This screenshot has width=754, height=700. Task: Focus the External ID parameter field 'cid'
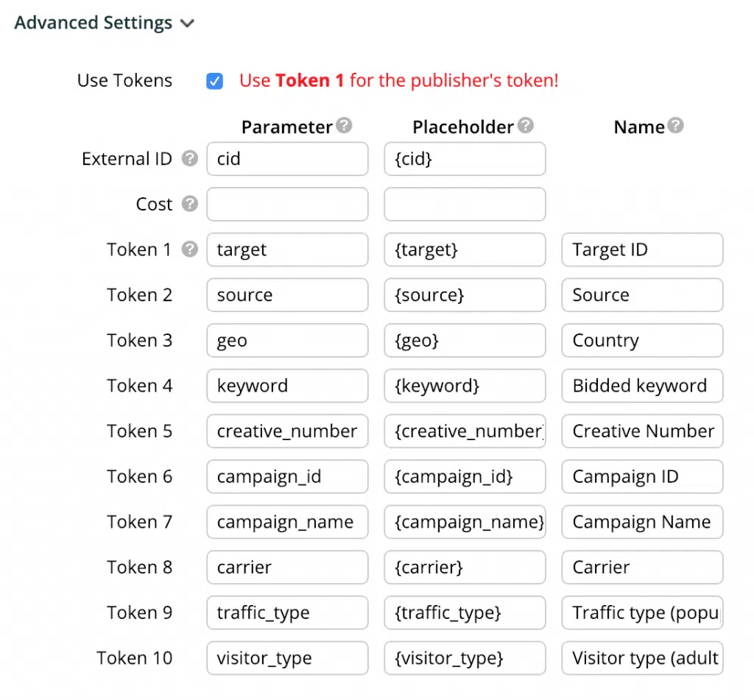coord(287,158)
